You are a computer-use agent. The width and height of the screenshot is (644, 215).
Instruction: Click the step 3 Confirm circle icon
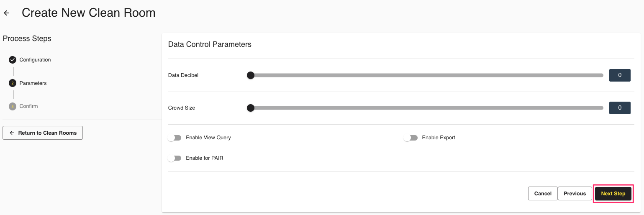tap(13, 106)
